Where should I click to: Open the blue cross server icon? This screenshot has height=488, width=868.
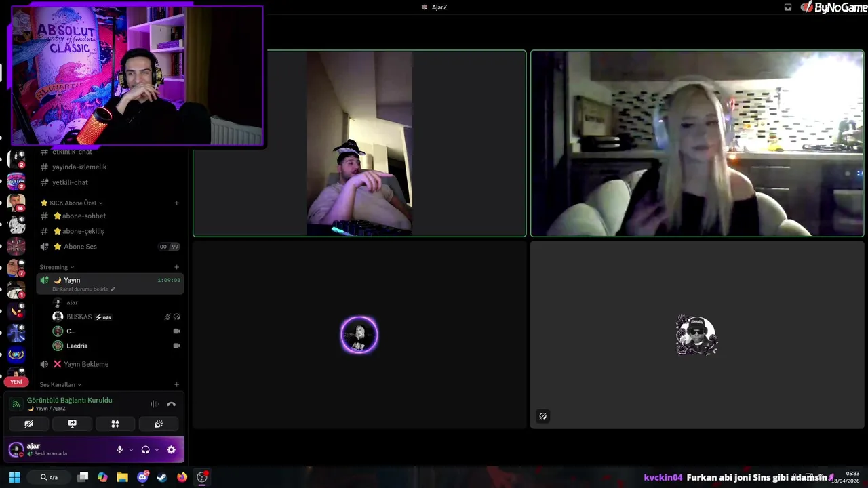click(16, 333)
